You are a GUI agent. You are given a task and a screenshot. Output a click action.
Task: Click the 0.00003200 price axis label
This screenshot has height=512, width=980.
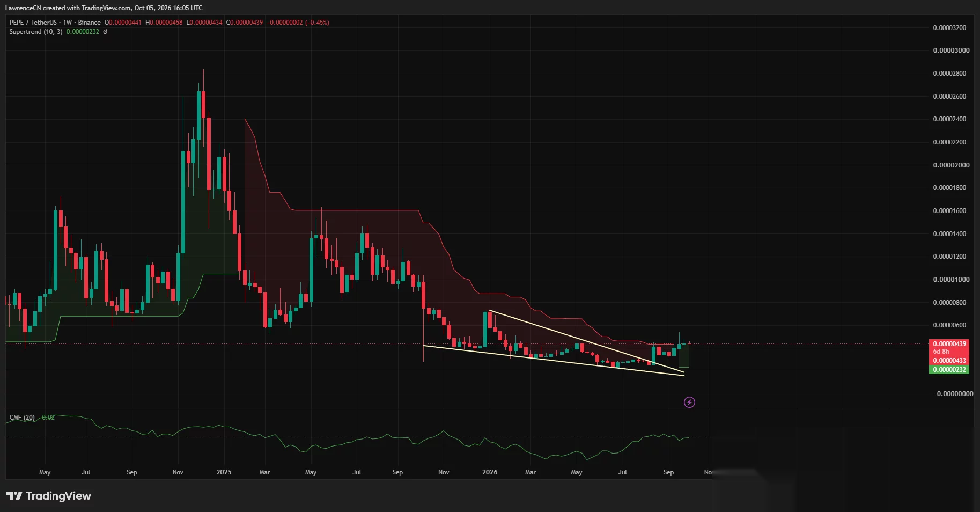tap(949, 28)
